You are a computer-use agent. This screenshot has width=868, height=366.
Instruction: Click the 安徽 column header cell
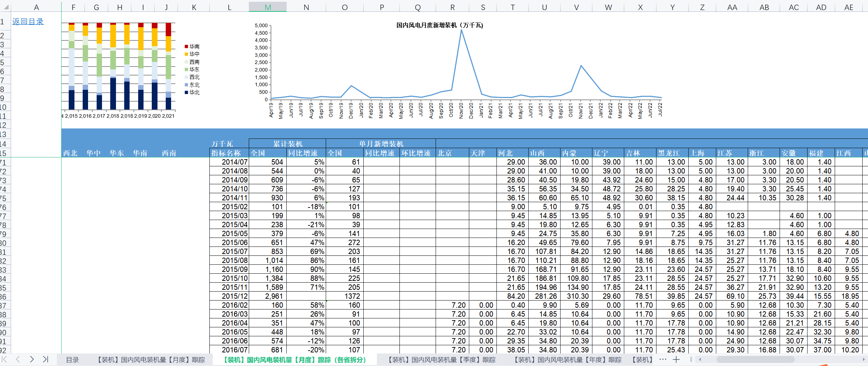793,153
